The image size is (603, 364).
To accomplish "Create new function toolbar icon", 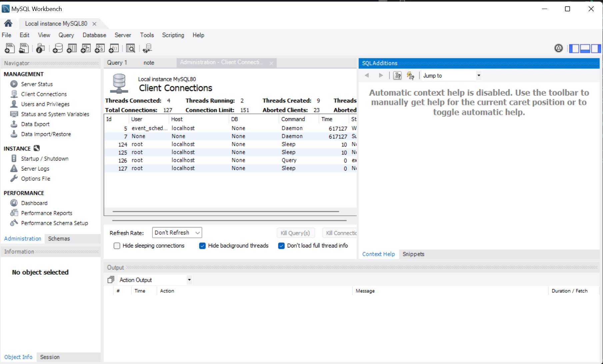I will [x=114, y=48].
